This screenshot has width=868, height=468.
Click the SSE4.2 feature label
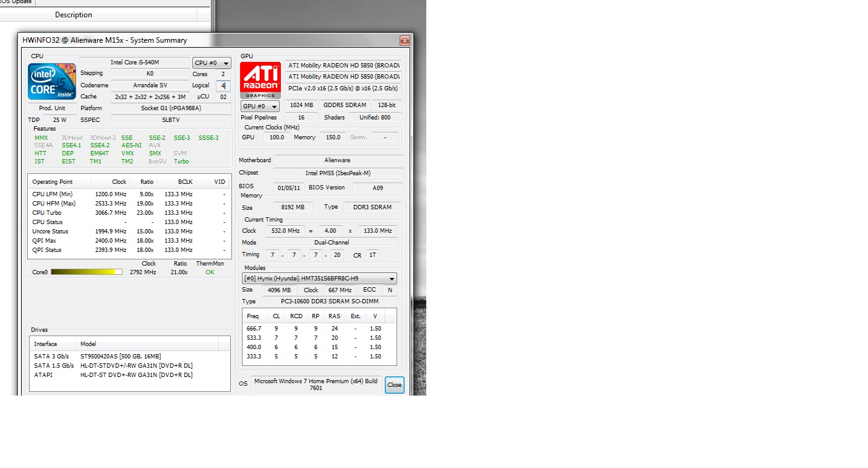(x=100, y=145)
